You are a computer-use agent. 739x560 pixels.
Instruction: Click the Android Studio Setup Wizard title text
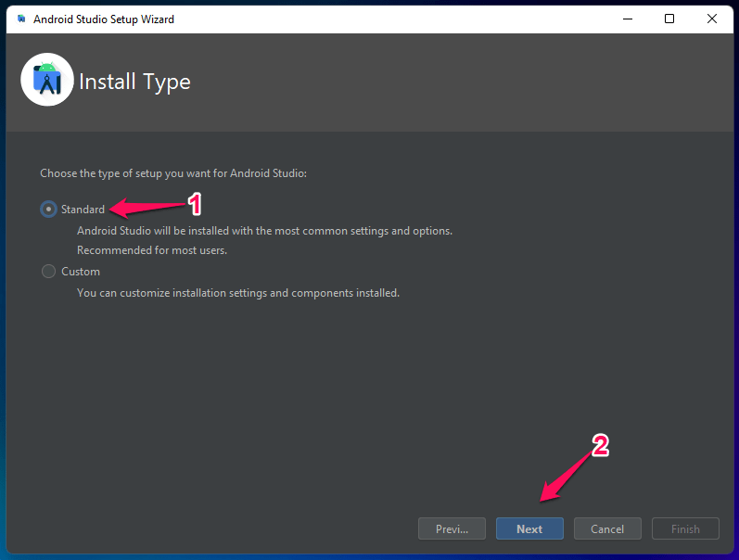pos(104,19)
